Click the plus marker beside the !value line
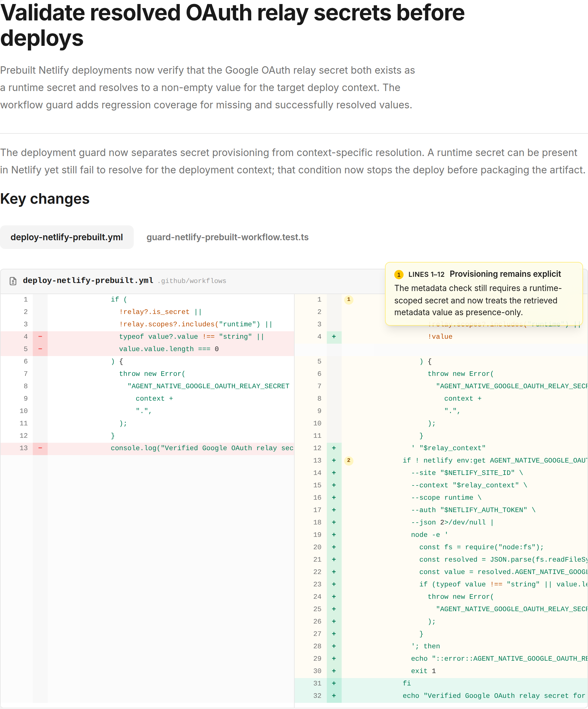The image size is (588, 709). (x=334, y=337)
